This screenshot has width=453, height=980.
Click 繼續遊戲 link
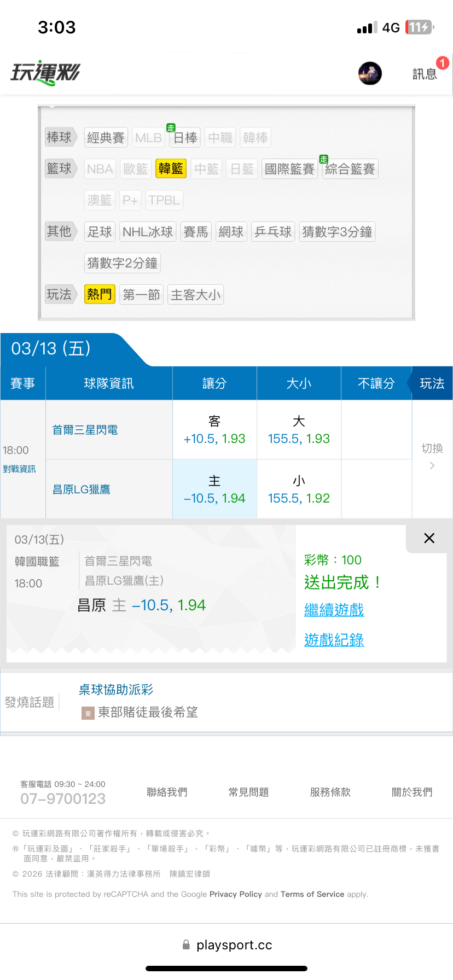pyautogui.click(x=334, y=610)
